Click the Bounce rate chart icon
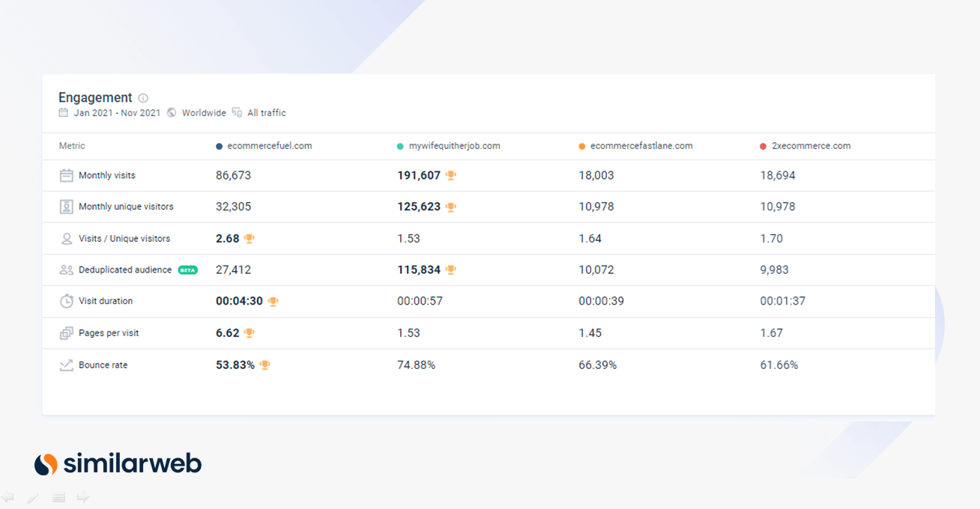Screen dimensions: 980x509 pyautogui.click(x=66, y=365)
